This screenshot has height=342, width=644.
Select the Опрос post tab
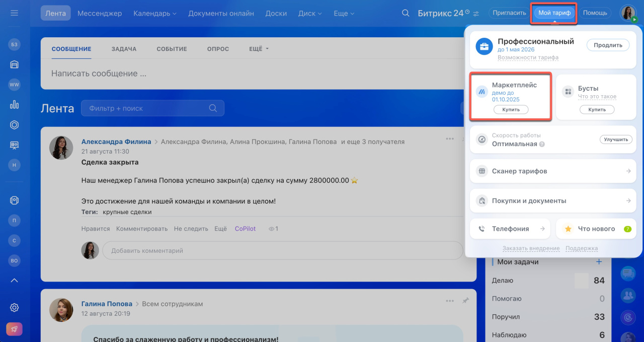pos(218,49)
